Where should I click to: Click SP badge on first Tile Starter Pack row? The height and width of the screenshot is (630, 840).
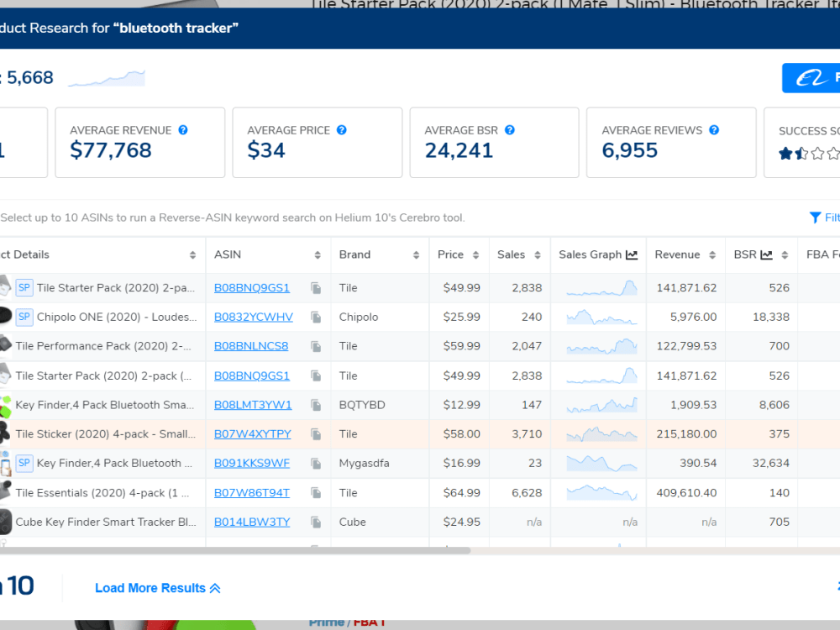click(x=24, y=287)
